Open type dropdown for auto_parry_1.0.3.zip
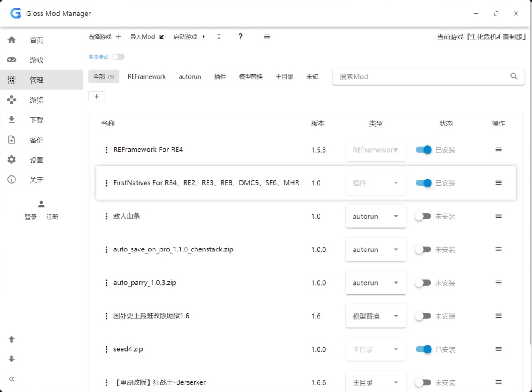The width and height of the screenshot is (532, 392). point(376,283)
